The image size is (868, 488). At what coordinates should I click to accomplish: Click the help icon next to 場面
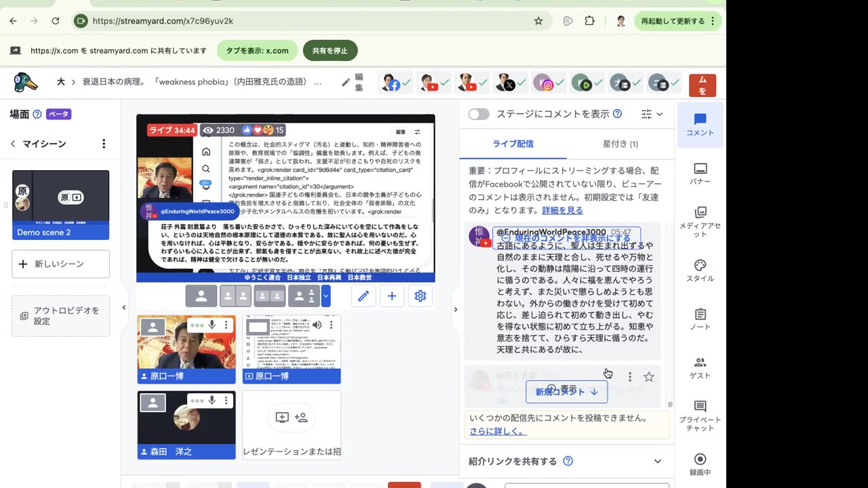pyautogui.click(x=37, y=114)
